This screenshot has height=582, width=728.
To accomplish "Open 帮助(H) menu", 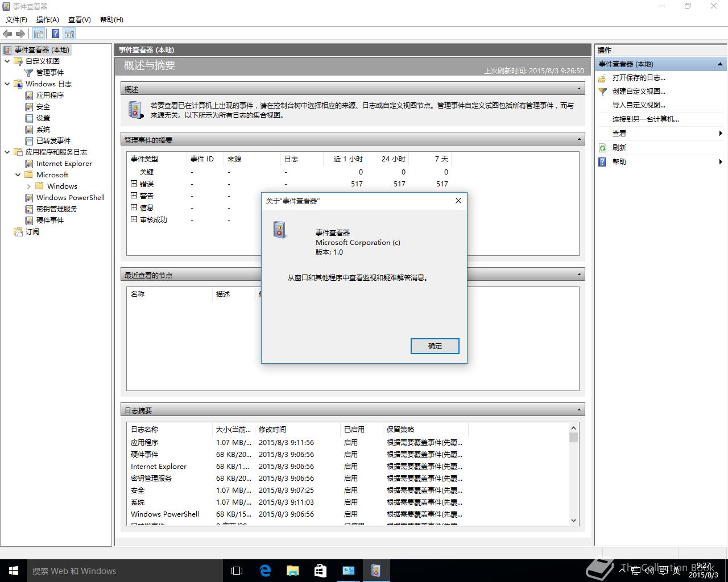I will [111, 19].
